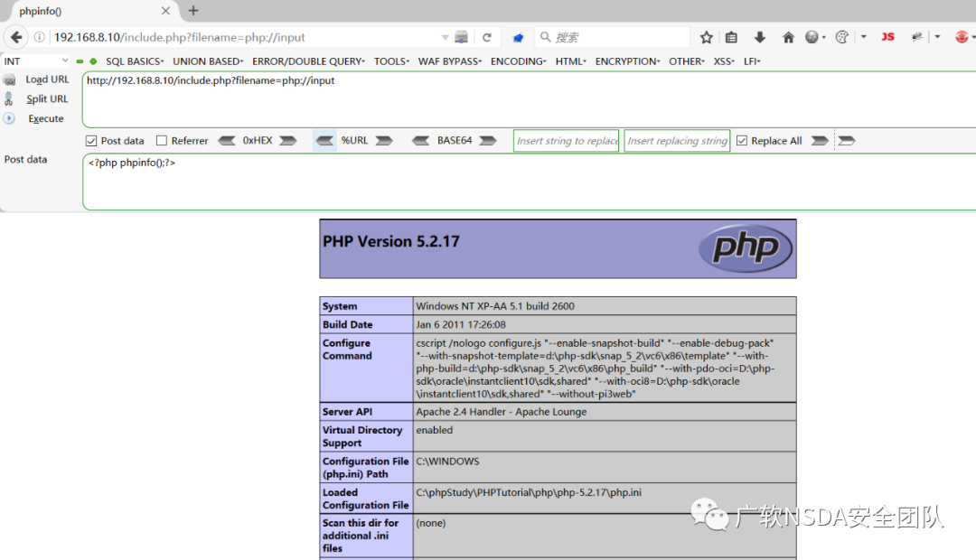Toggle the red JS toolbar icon
The height and width of the screenshot is (560, 976).
point(887,37)
